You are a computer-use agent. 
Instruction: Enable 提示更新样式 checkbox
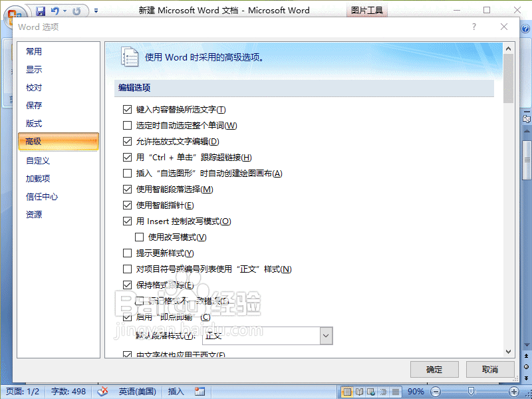[127, 253]
